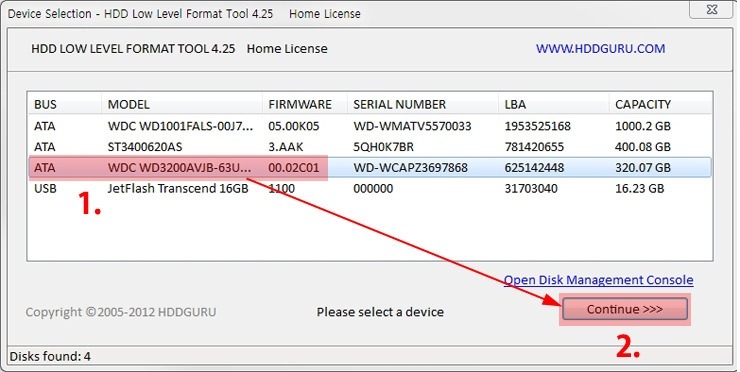Sort by the CAPACITY column header
740x372 pixels.
tap(660, 104)
